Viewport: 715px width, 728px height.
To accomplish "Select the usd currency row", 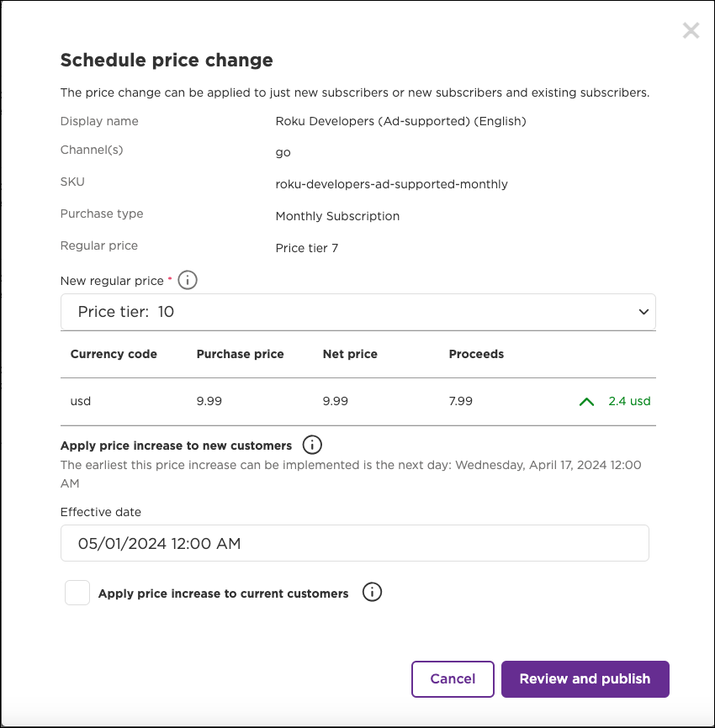I will 81,401.
